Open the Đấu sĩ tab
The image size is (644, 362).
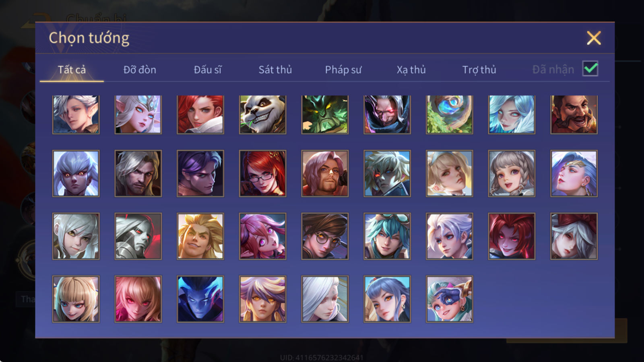(x=207, y=70)
